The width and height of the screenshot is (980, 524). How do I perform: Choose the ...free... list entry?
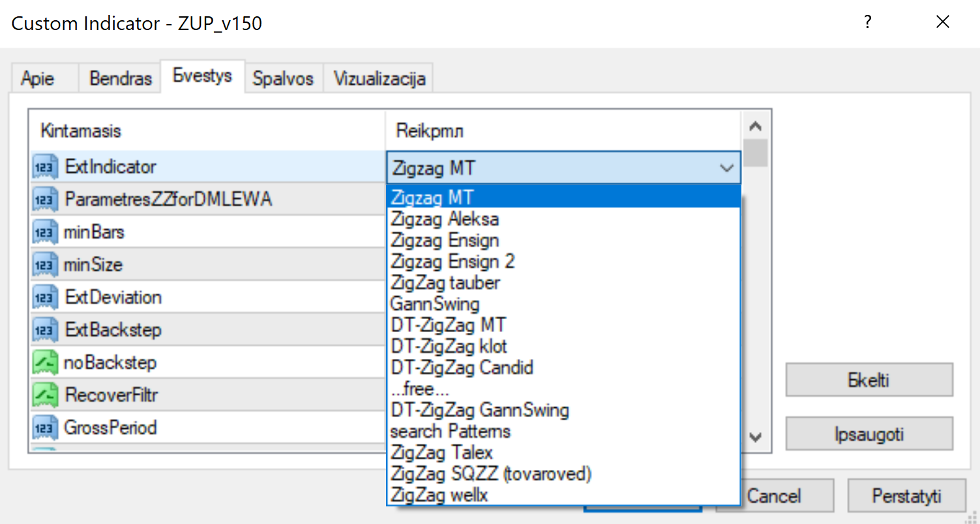(x=563, y=389)
